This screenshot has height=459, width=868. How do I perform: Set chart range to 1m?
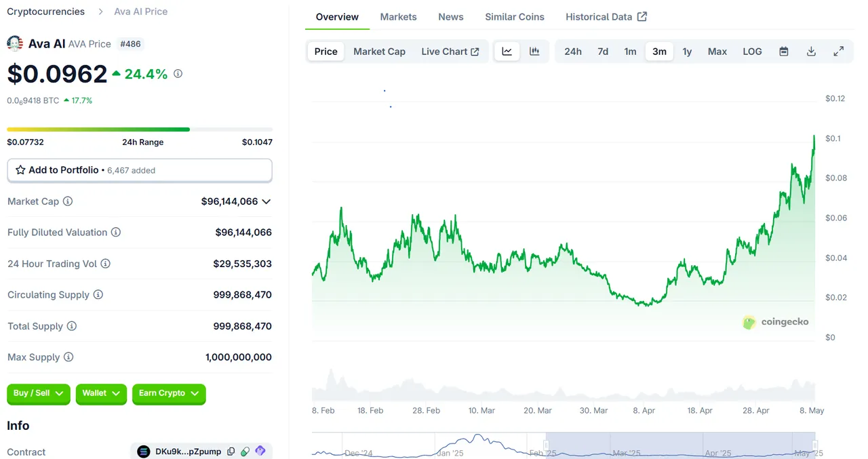(x=631, y=52)
